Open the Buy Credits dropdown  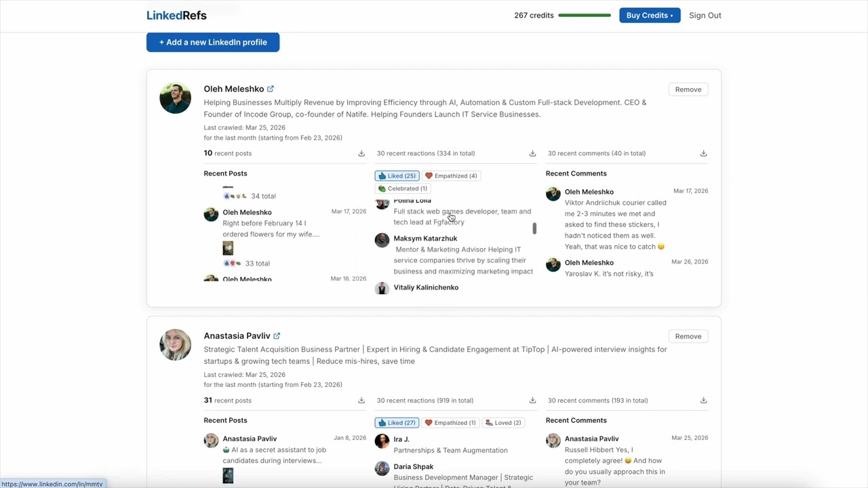(650, 15)
